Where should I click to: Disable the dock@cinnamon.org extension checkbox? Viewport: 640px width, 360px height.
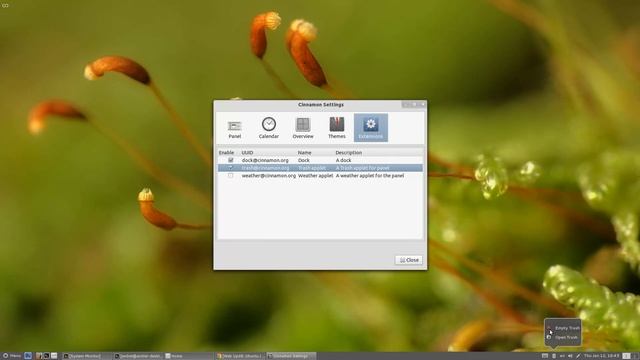coord(231,160)
